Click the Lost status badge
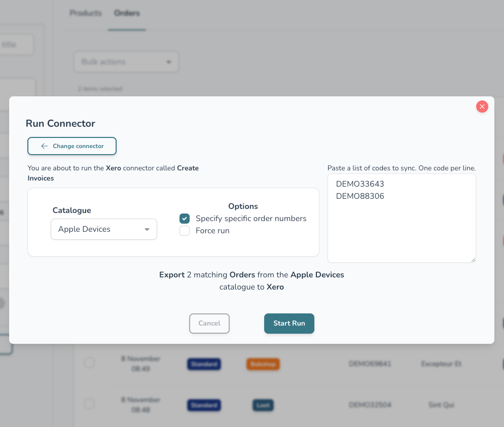This screenshot has height=427, width=504. 263,405
